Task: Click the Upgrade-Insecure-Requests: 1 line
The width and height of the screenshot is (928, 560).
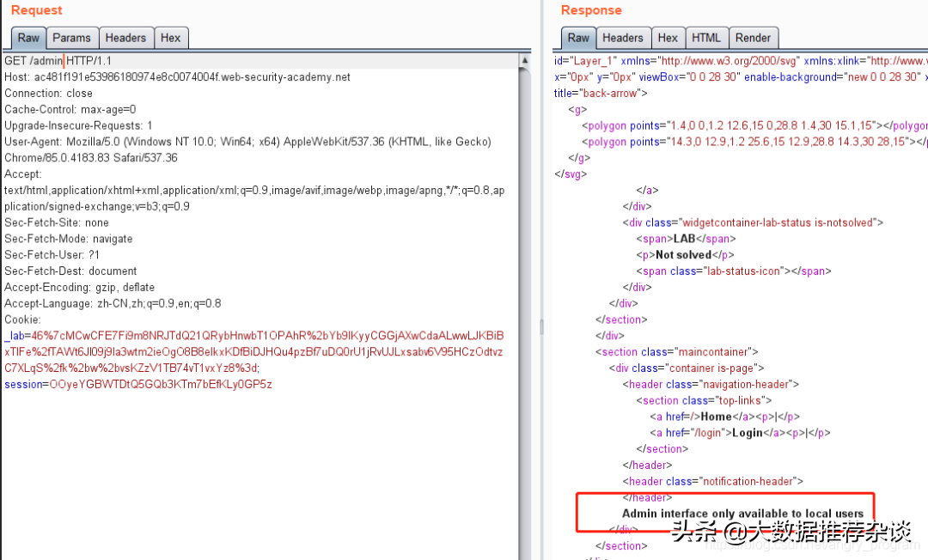Action: (78, 125)
